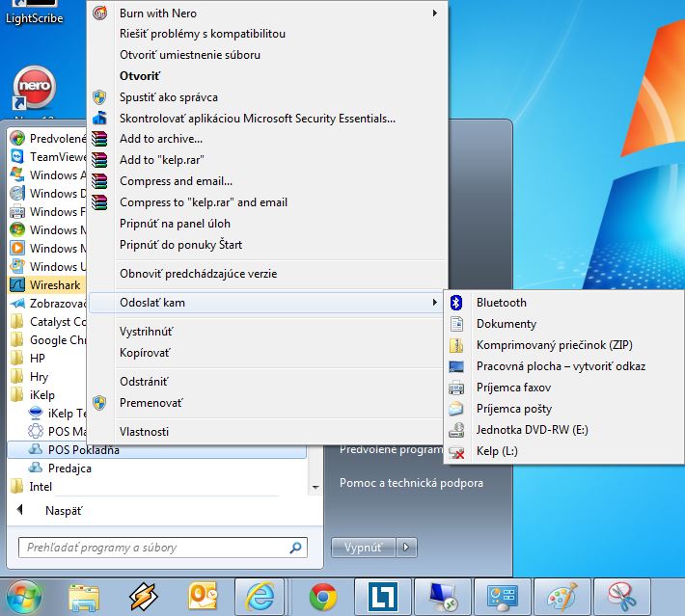Viewport: 685px width, 616px height.
Task: Open Windows Explorer from the taskbar
Action: click(86, 597)
